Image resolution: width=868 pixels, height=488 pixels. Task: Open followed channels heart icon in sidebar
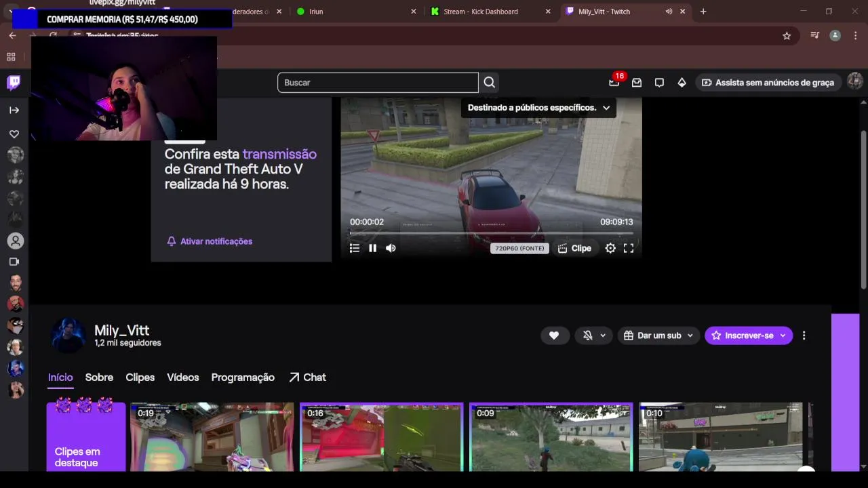tap(14, 134)
